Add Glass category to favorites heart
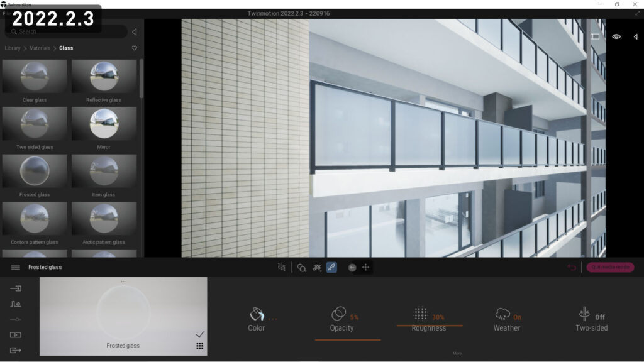644x362 pixels. pyautogui.click(x=135, y=48)
